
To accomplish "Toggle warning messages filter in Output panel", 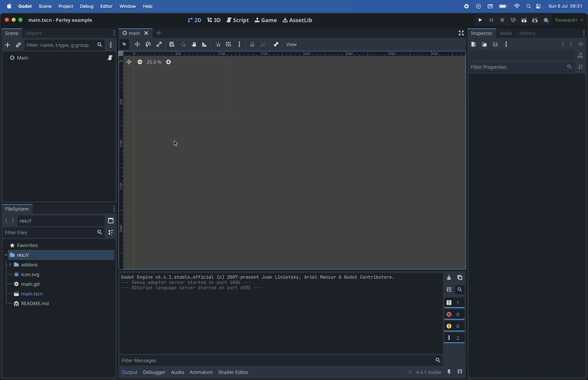I will [454, 326].
